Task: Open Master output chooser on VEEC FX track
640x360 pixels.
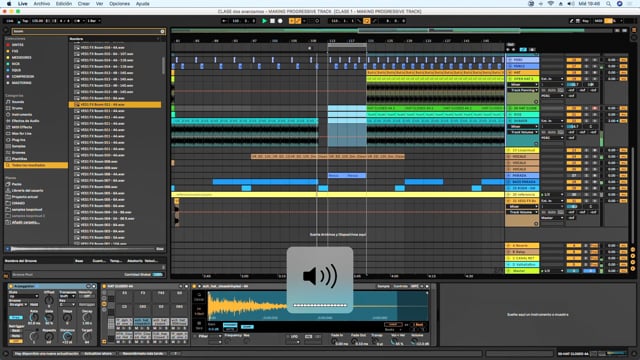Action: tap(552, 218)
